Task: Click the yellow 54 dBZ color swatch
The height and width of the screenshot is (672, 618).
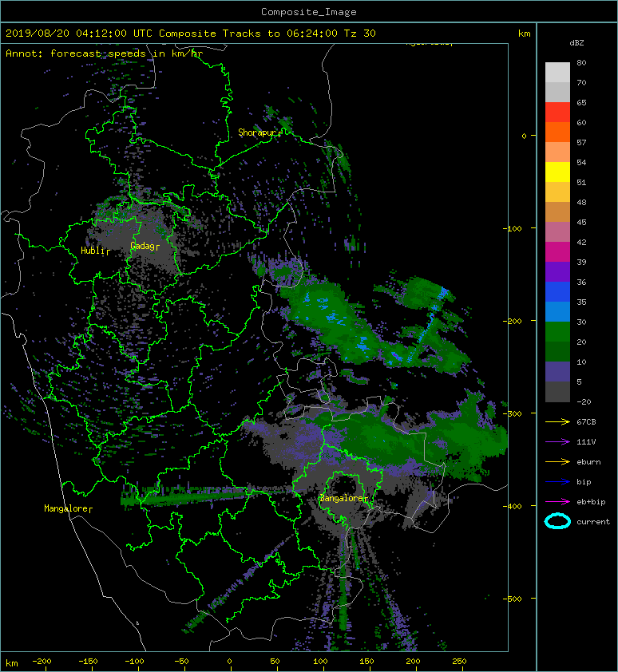Action: click(557, 172)
